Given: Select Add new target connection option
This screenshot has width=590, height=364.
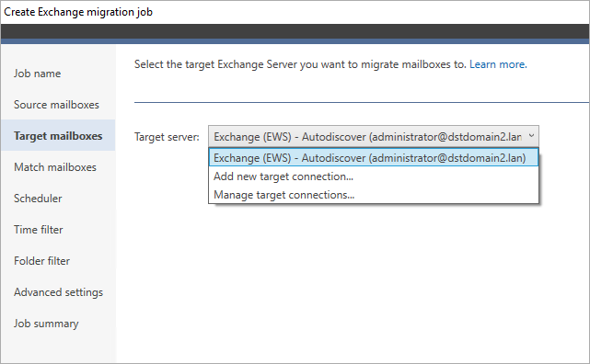Looking at the screenshot, I should pos(374,176).
